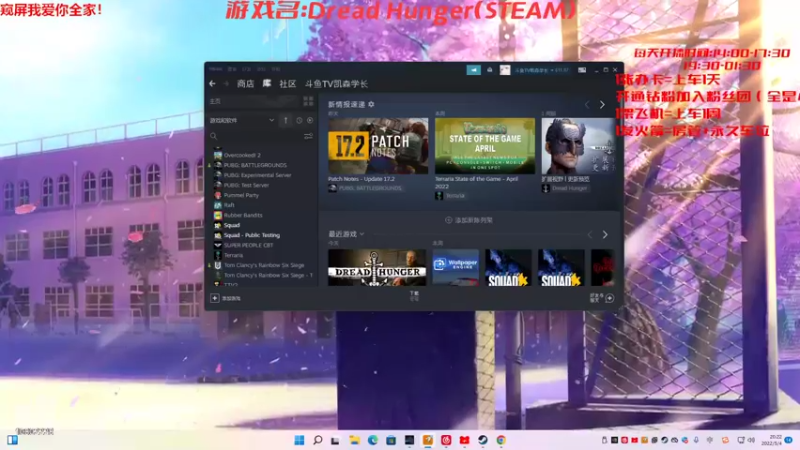Viewport: 800px width, 450px height.
Task: Click the blue announcements megaphone button
Action: click(x=473, y=70)
